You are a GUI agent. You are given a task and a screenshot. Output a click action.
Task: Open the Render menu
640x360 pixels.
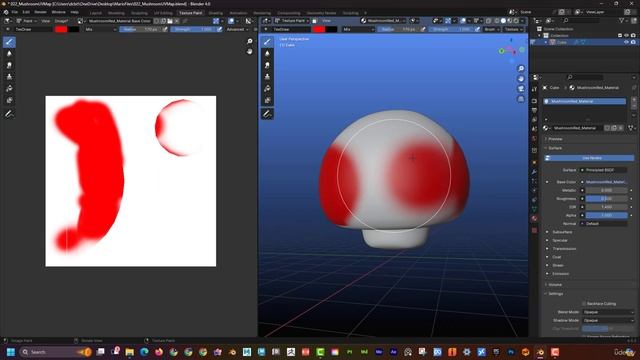pyautogui.click(x=40, y=12)
